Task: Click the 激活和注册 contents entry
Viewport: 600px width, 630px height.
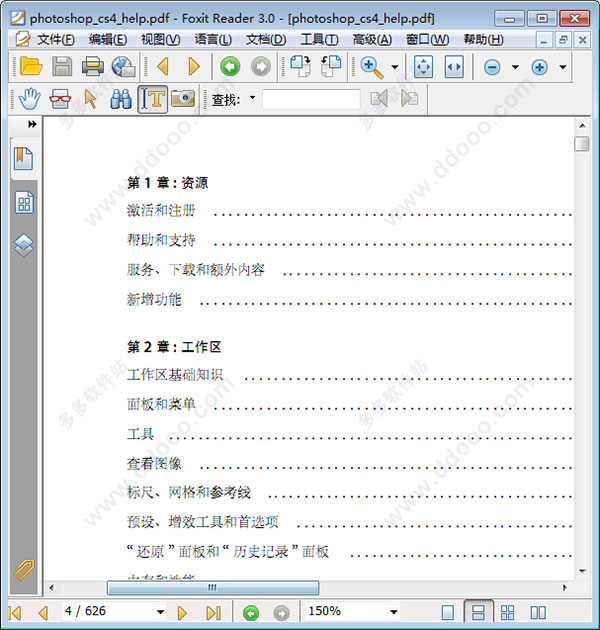Action: pos(161,211)
